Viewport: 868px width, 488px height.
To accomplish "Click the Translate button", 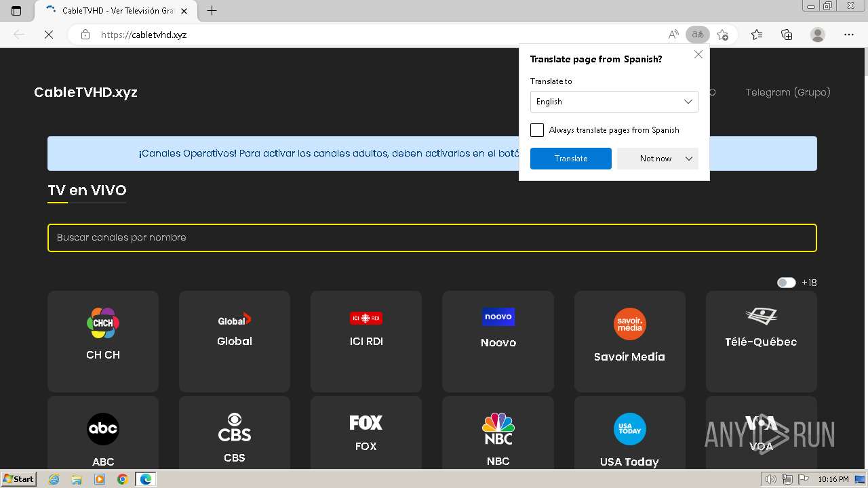I will [x=570, y=159].
